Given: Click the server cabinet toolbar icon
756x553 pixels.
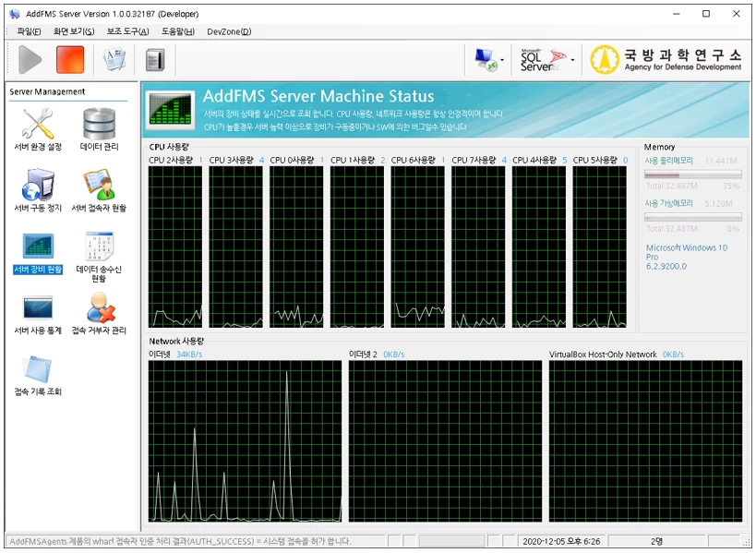Looking at the screenshot, I should click(155, 60).
